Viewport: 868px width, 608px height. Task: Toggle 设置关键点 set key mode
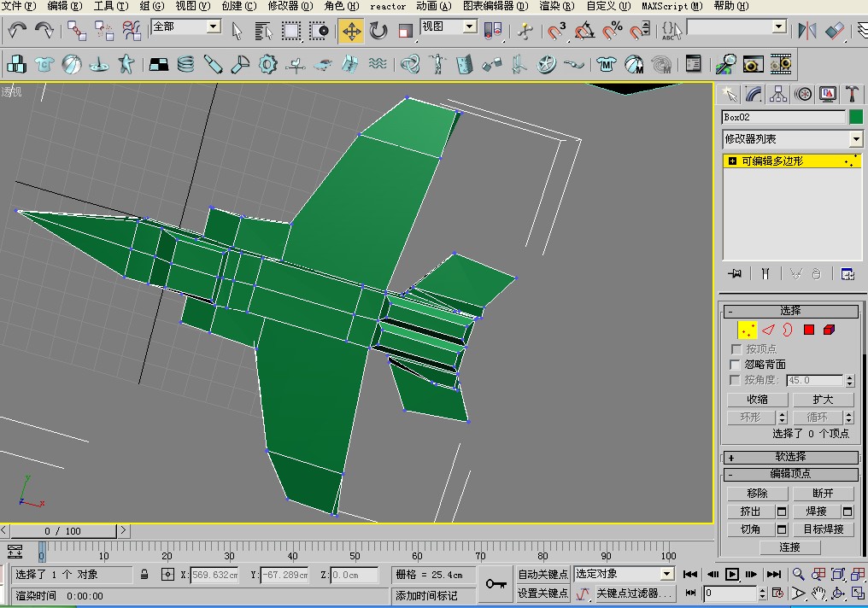543,593
